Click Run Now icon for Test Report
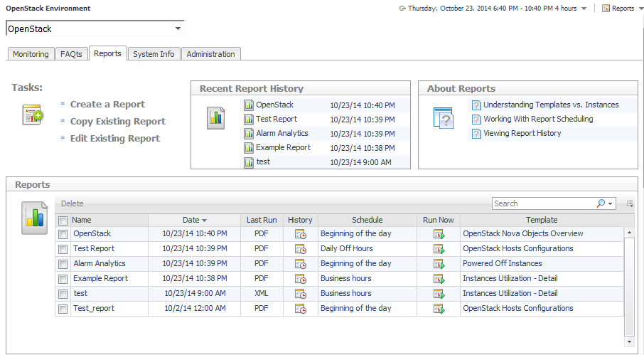The height and width of the screenshot is (355, 644). click(439, 249)
